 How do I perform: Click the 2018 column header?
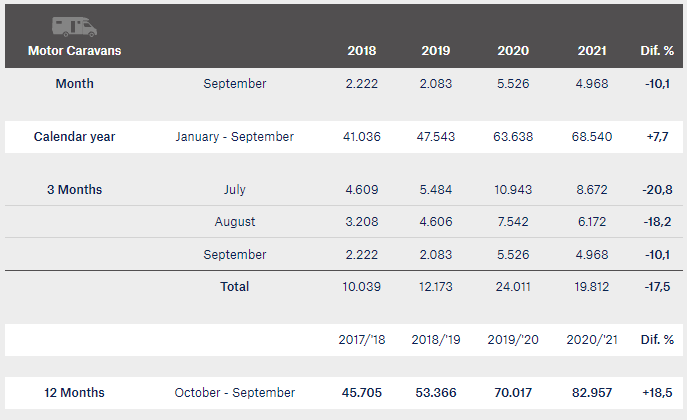click(x=361, y=51)
